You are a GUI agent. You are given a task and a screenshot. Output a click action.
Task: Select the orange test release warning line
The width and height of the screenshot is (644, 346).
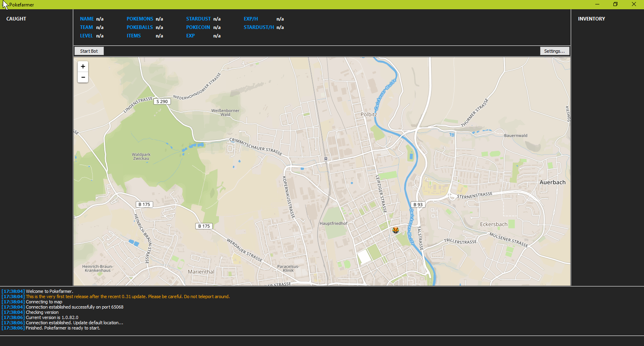pos(128,297)
